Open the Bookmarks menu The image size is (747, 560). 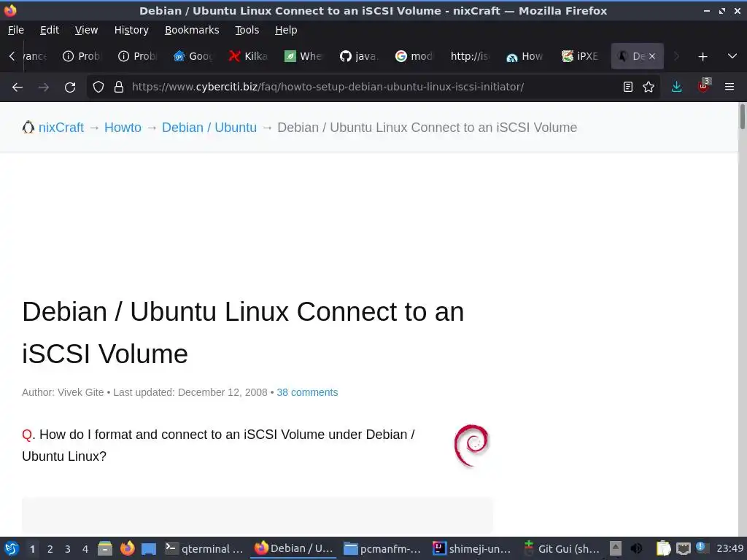(192, 30)
